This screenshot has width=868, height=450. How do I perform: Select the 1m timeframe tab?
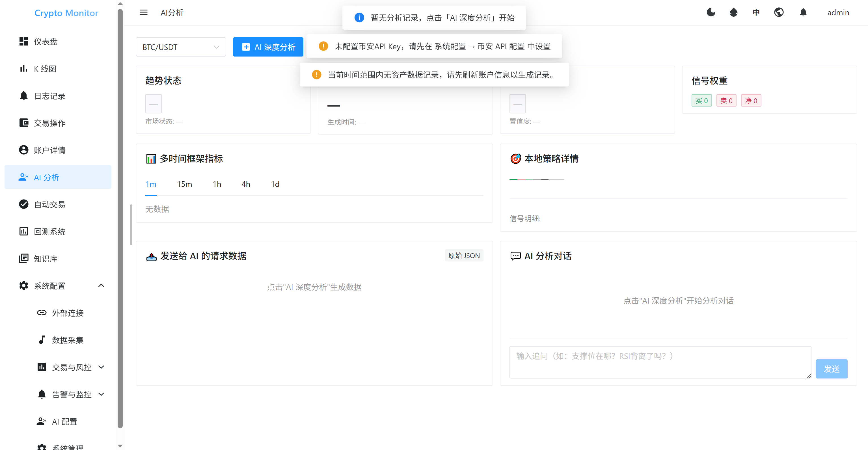151,184
